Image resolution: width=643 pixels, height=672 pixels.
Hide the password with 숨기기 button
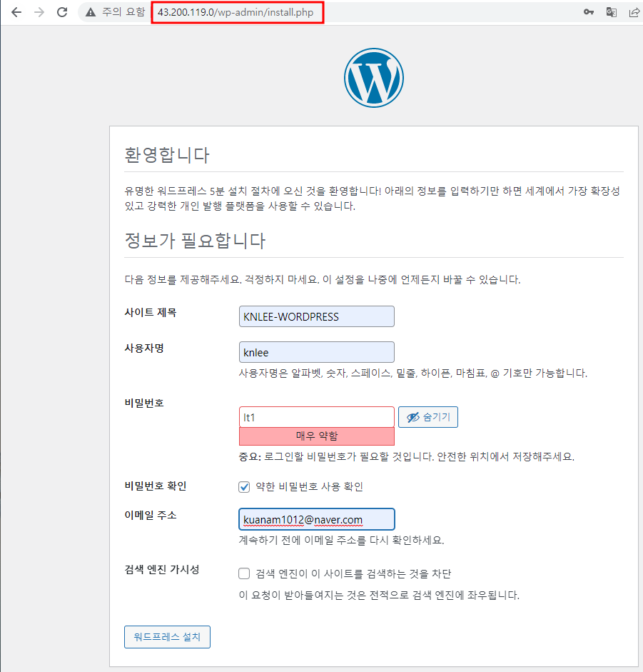428,417
